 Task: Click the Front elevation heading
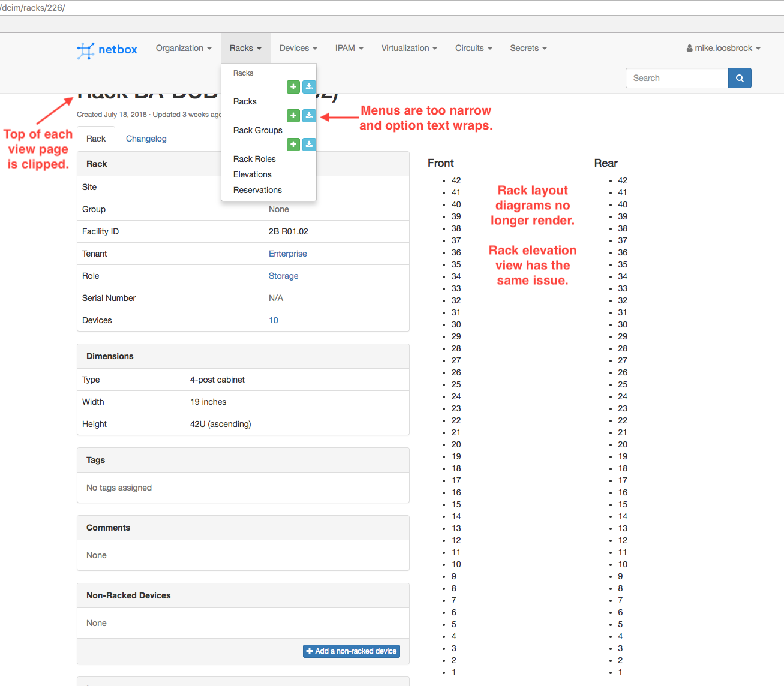[x=441, y=163]
